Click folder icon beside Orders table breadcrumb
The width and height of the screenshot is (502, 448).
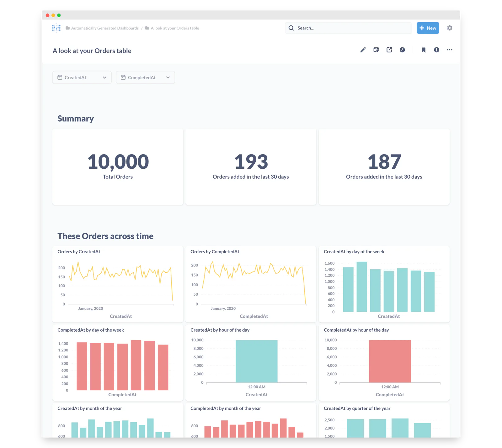(147, 28)
